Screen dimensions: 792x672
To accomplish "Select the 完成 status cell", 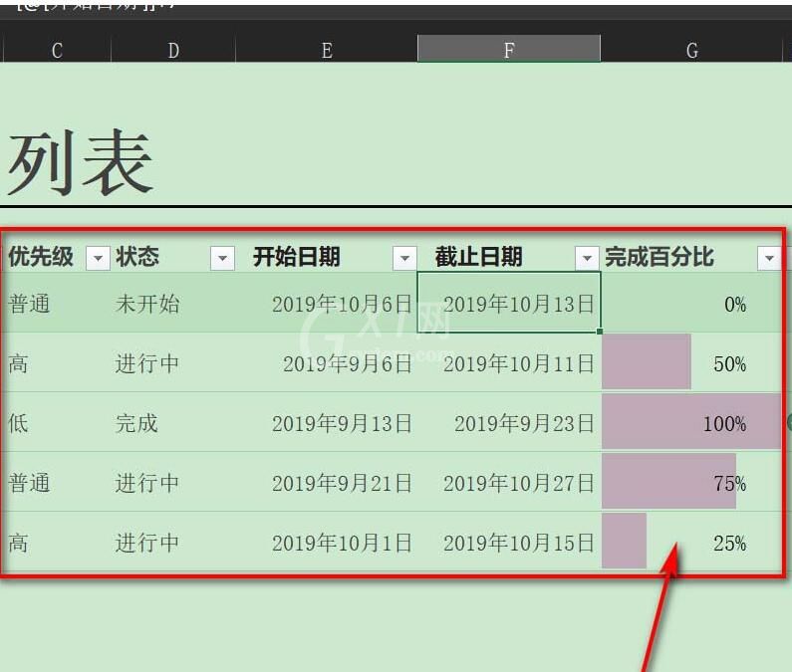I will 173,422.
